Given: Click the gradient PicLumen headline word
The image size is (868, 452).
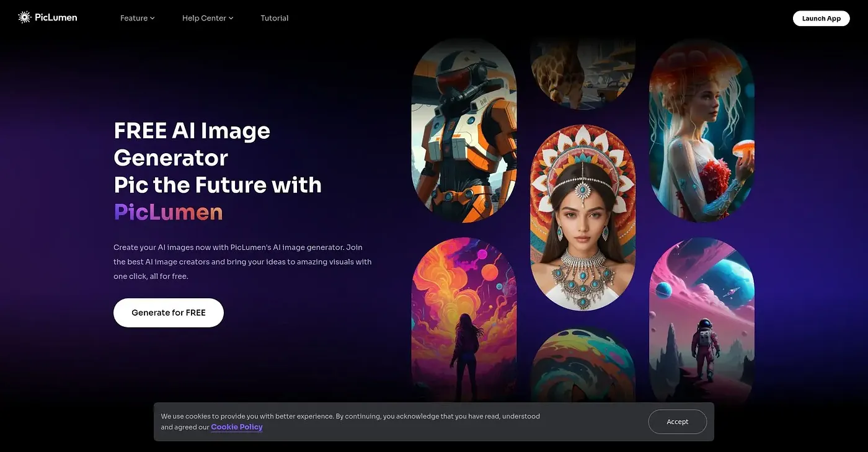Looking at the screenshot, I should pyautogui.click(x=168, y=212).
